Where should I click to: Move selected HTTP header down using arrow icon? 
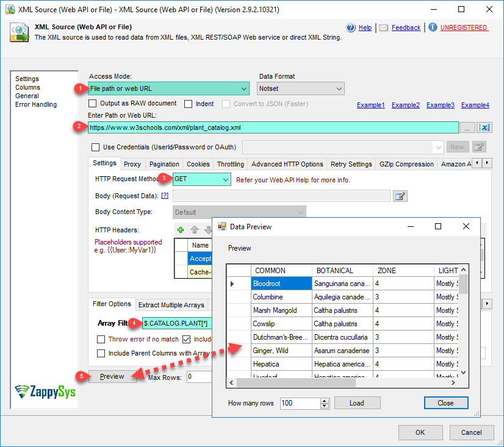[x=208, y=230]
